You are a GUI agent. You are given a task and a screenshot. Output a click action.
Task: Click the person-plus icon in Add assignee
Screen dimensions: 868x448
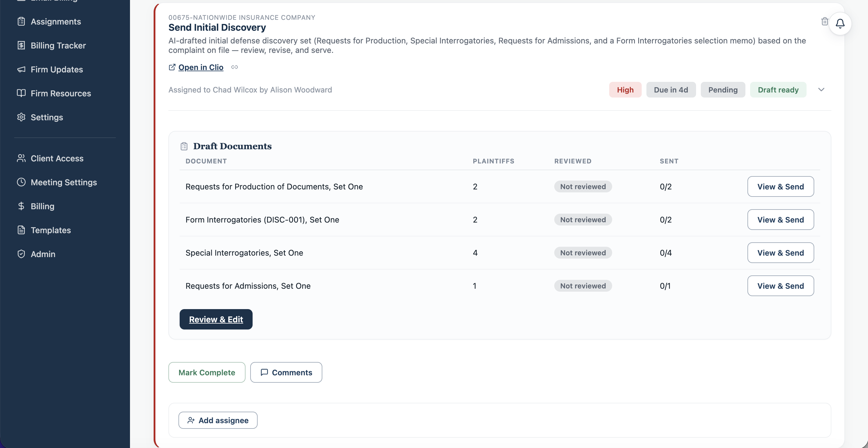click(x=191, y=420)
